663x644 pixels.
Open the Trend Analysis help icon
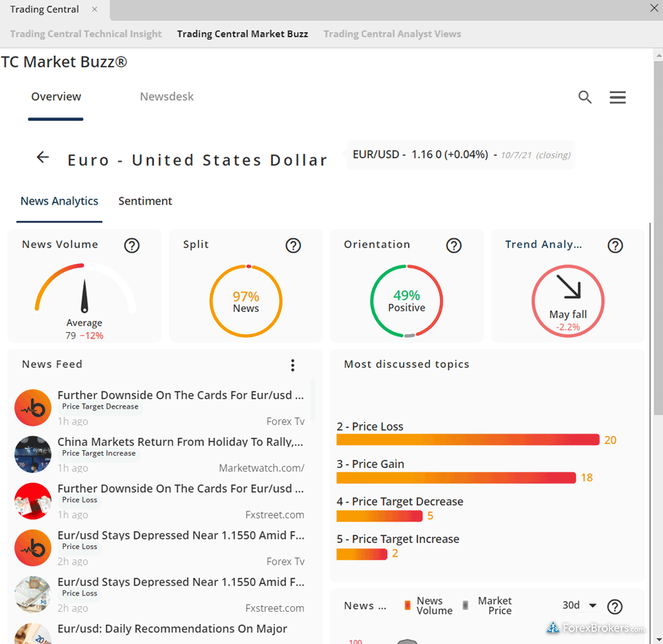click(615, 245)
